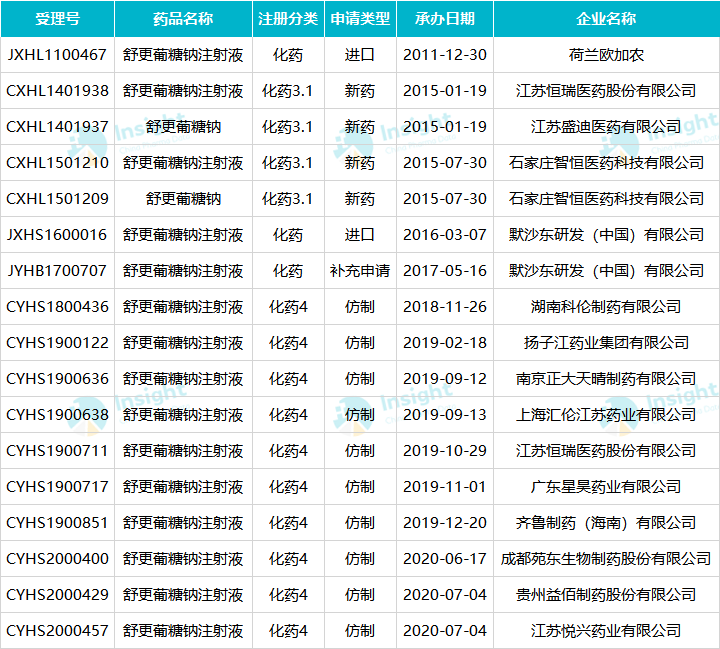This screenshot has height=649, width=720.
Task: Select cell CXHL1501209
Action: 57,199
